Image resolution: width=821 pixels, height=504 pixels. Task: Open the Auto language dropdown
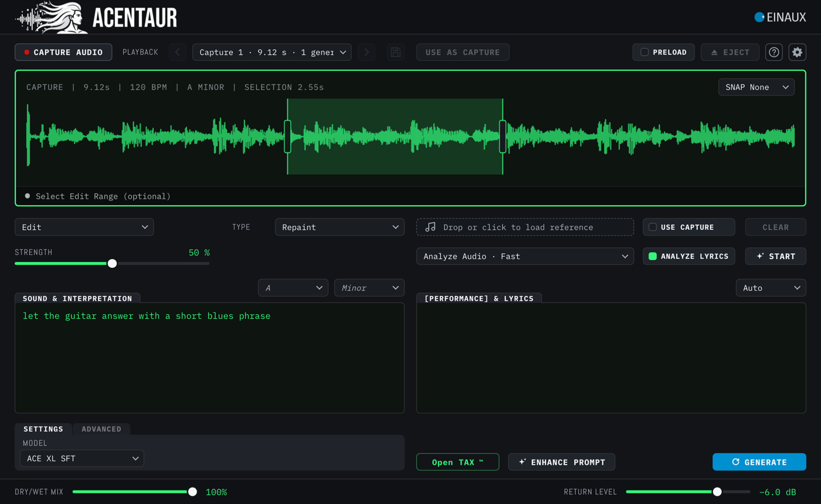(771, 288)
